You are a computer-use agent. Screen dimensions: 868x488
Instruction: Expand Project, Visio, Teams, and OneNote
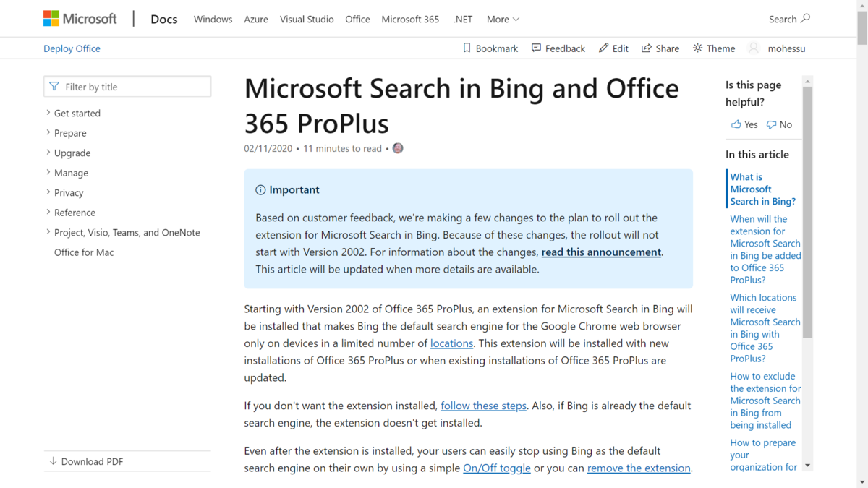click(x=48, y=232)
